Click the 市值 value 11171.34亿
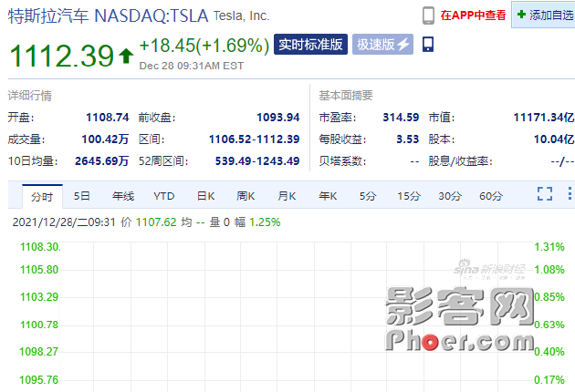This screenshot has width=575, height=392. pyautogui.click(x=544, y=118)
